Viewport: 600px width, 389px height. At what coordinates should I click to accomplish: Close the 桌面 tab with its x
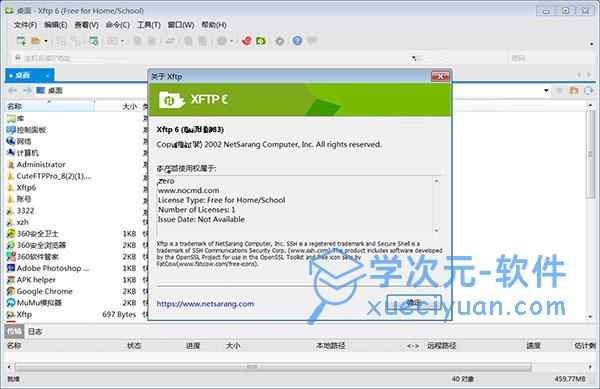(x=47, y=76)
